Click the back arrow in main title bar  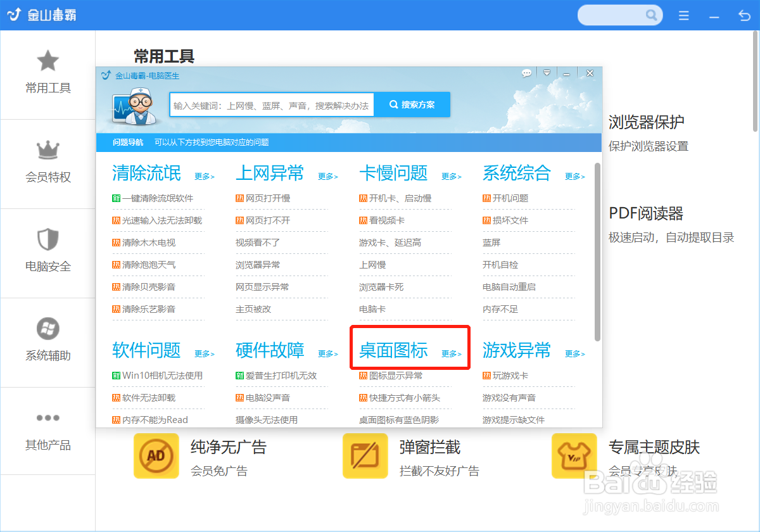pos(744,15)
